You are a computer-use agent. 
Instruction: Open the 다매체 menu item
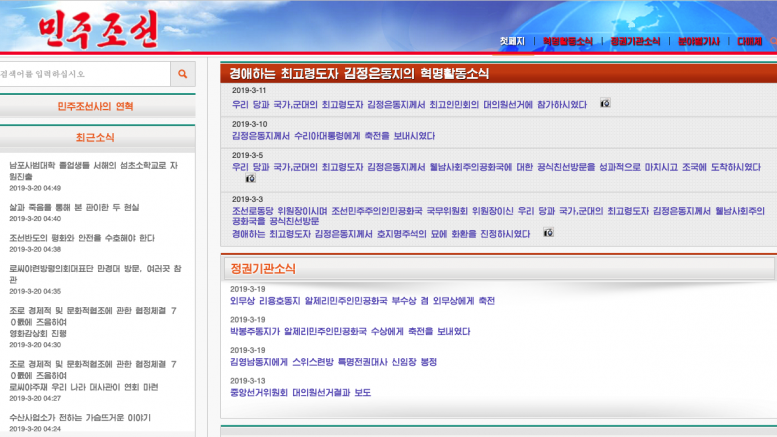750,42
